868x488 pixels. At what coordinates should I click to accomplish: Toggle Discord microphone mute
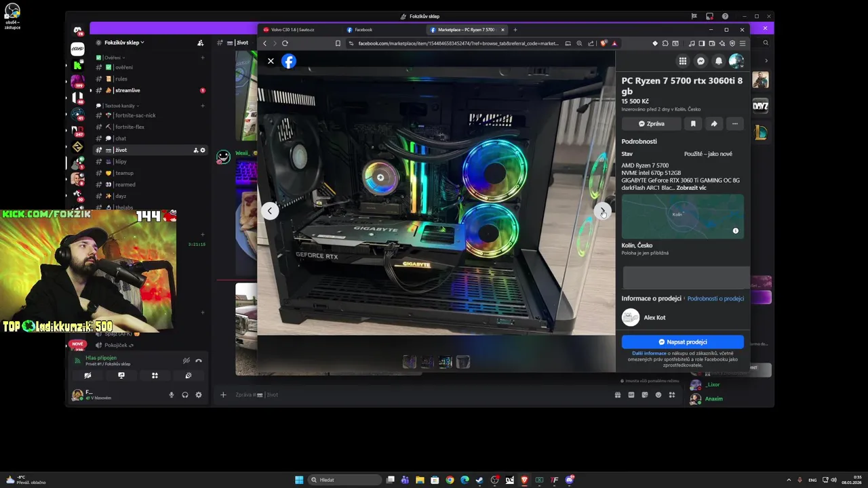click(x=172, y=394)
